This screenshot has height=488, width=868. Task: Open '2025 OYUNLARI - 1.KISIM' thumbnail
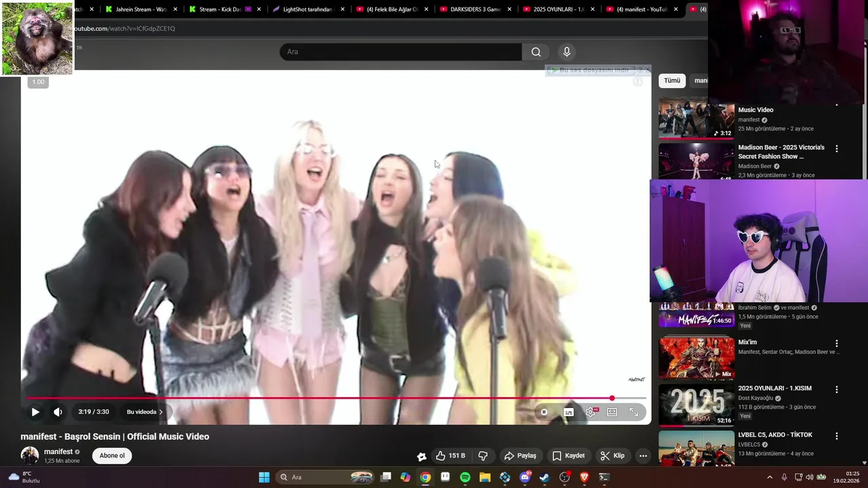696,405
